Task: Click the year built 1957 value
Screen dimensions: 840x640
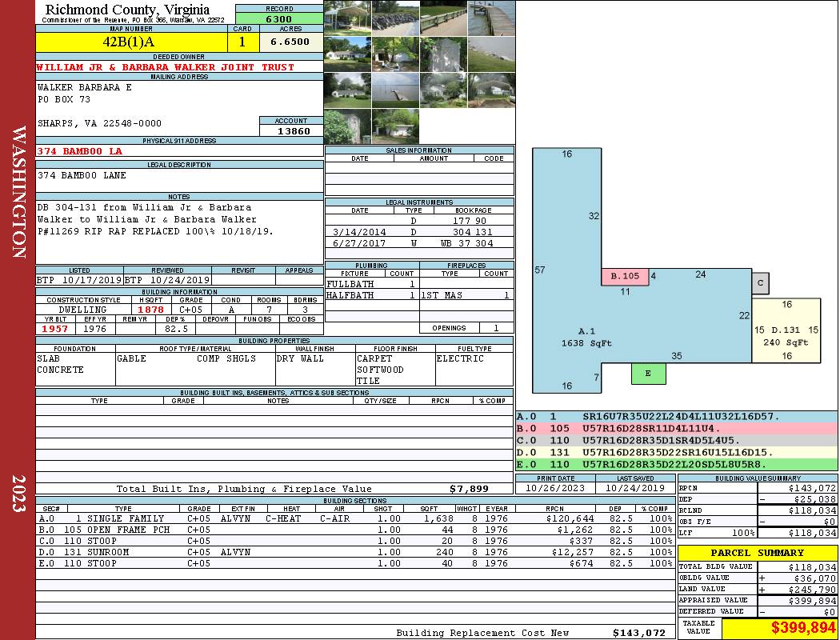Action: pyautogui.click(x=55, y=329)
